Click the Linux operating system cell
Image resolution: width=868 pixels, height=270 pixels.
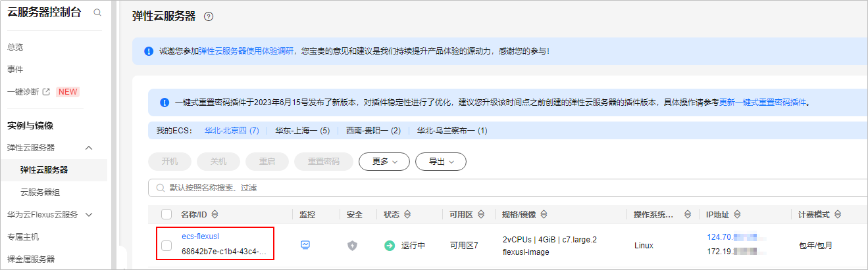[x=644, y=246]
